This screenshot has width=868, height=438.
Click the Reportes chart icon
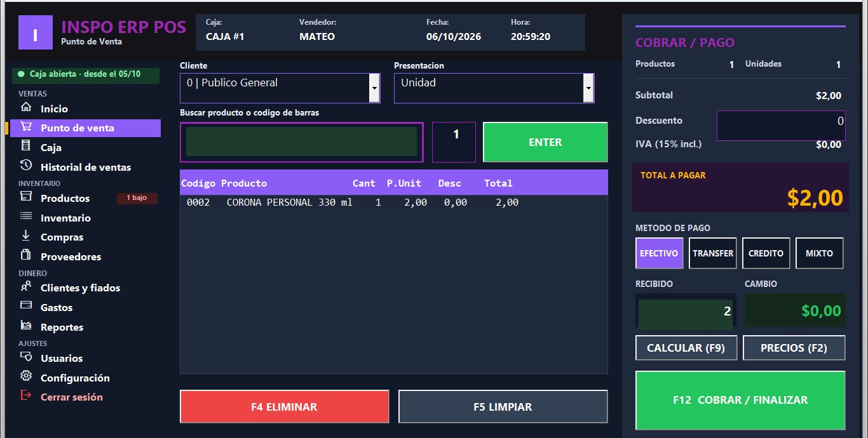coord(26,326)
